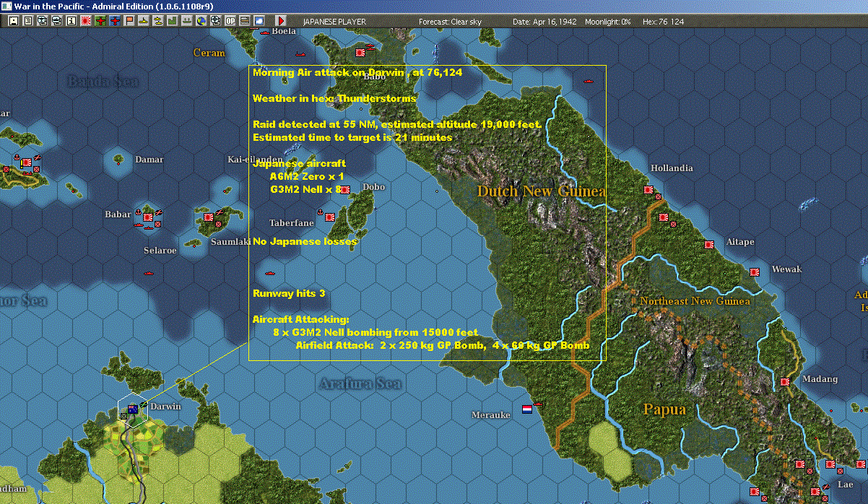Click the 'A6M2 Zero x 1' line

click(x=306, y=176)
